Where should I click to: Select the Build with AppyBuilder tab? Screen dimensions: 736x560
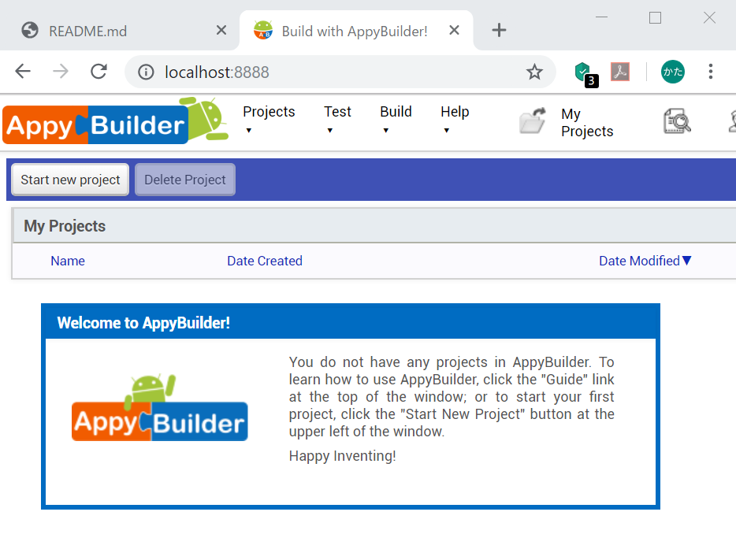click(356, 31)
